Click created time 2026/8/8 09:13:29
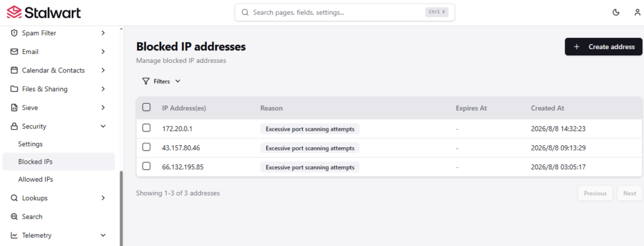The image size is (644, 246). coord(558,148)
